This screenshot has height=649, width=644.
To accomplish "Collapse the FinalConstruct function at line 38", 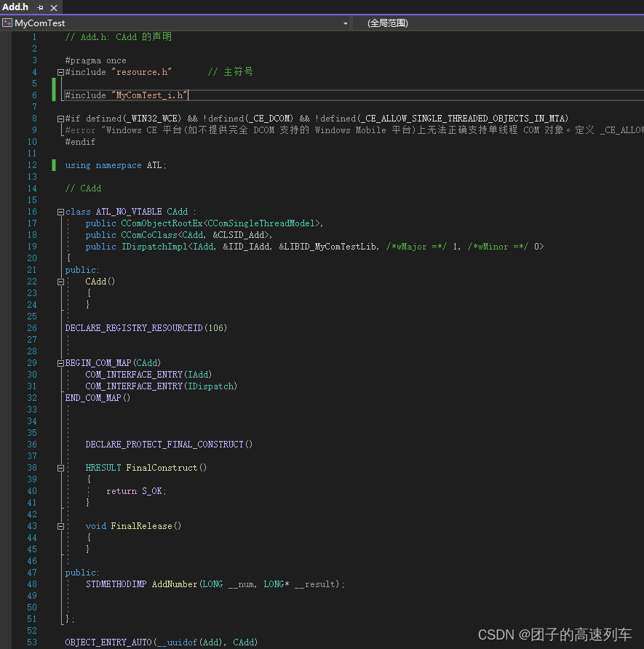I will 60,468.
